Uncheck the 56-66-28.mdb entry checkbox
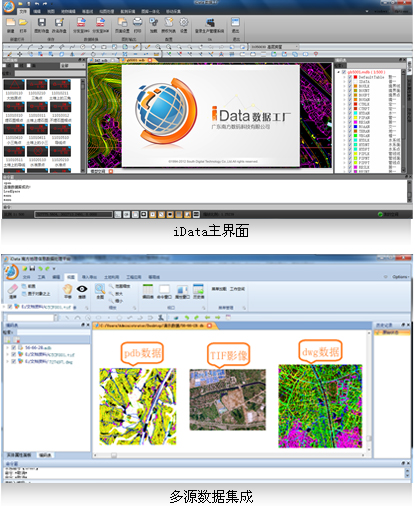Screen dimensions: 415x519 [14, 347]
